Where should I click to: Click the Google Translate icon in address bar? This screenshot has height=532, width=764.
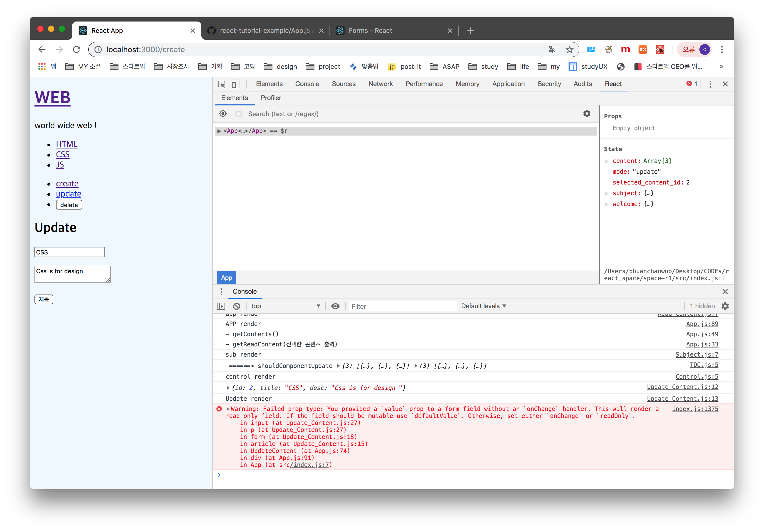tap(552, 49)
